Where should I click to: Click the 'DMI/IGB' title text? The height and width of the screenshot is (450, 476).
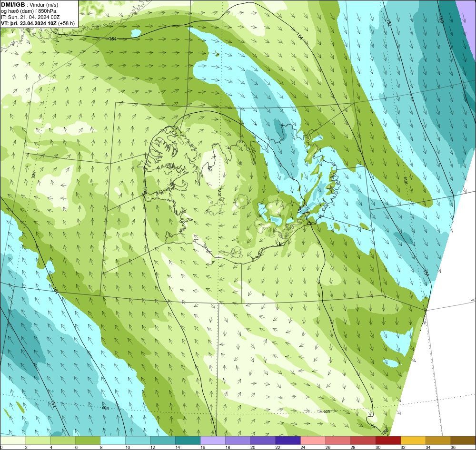click(x=13, y=4)
